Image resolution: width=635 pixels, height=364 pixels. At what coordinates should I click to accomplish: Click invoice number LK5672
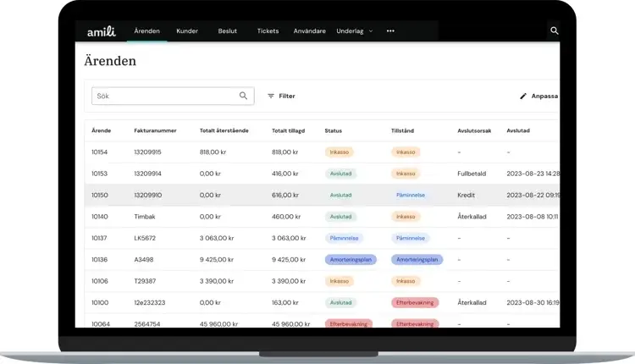(x=145, y=238)
